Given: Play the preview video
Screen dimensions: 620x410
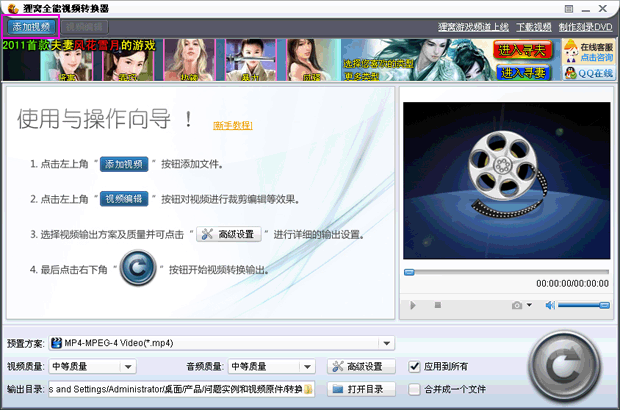Looking at the screenshot, I should [413, 305].
